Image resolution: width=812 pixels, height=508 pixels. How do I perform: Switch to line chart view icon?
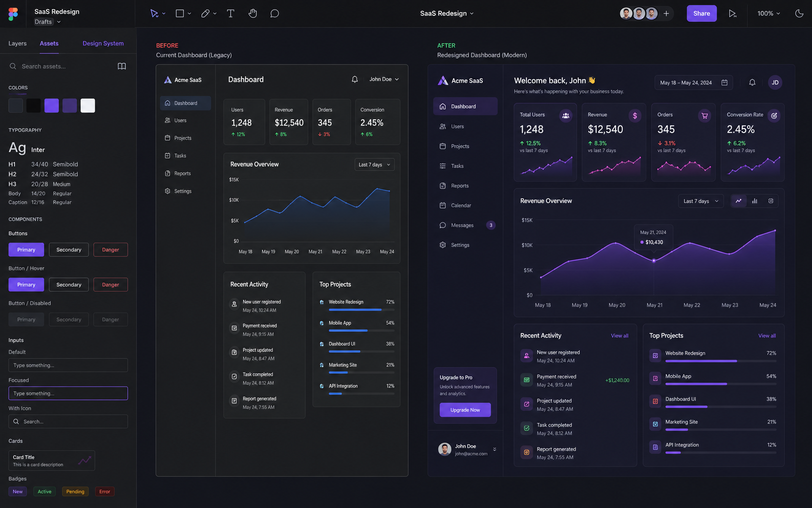738,201
